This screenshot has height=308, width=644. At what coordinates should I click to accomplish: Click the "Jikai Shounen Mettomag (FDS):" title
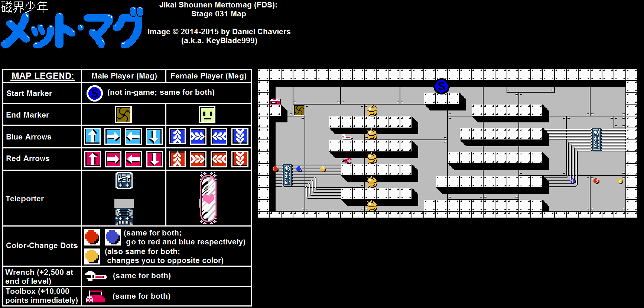[x=218, y=5]
